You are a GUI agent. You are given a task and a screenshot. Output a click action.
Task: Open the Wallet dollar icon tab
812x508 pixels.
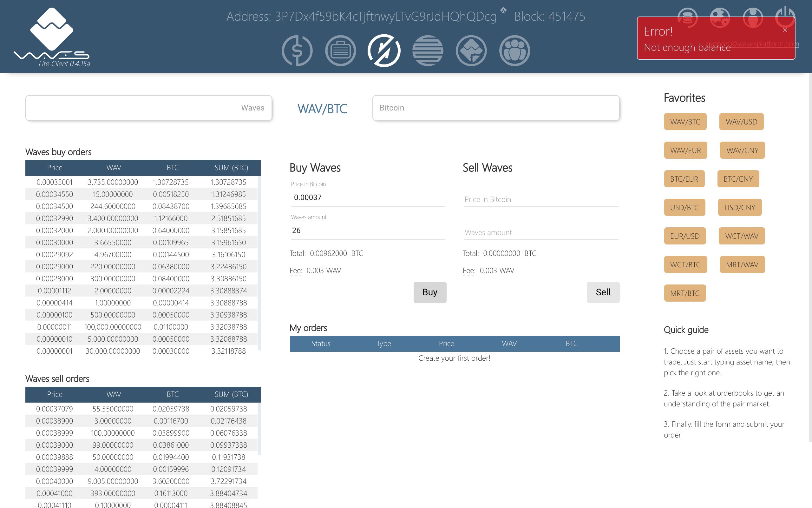[297, 51]
